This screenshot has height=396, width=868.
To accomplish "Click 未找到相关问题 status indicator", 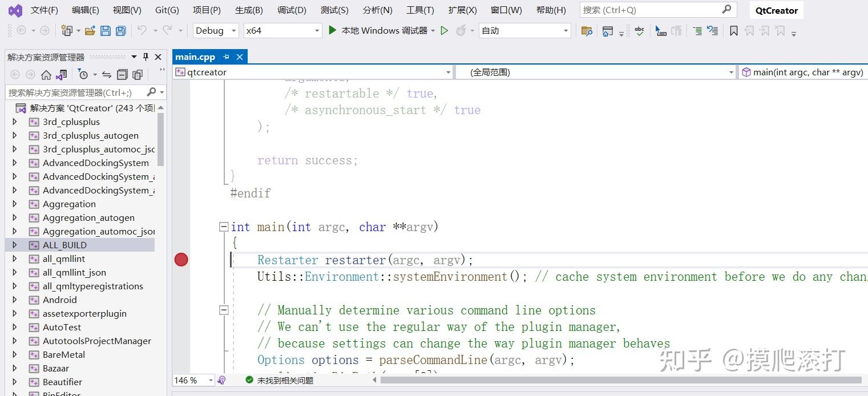I will pyautogui.click(x=280, y=380).
